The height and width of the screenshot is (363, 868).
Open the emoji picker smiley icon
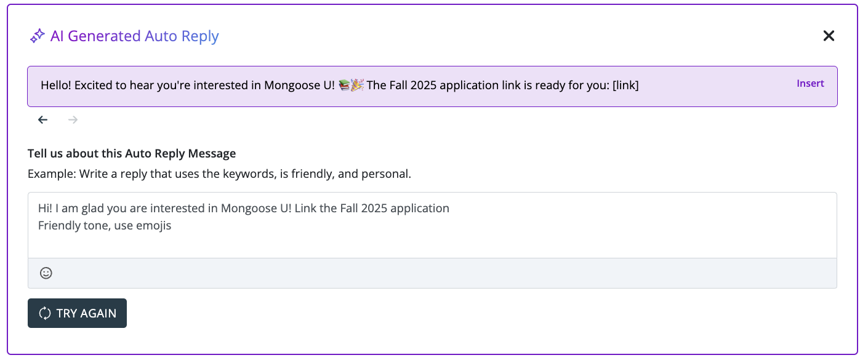pyautogui.click(x=46, y=273)
